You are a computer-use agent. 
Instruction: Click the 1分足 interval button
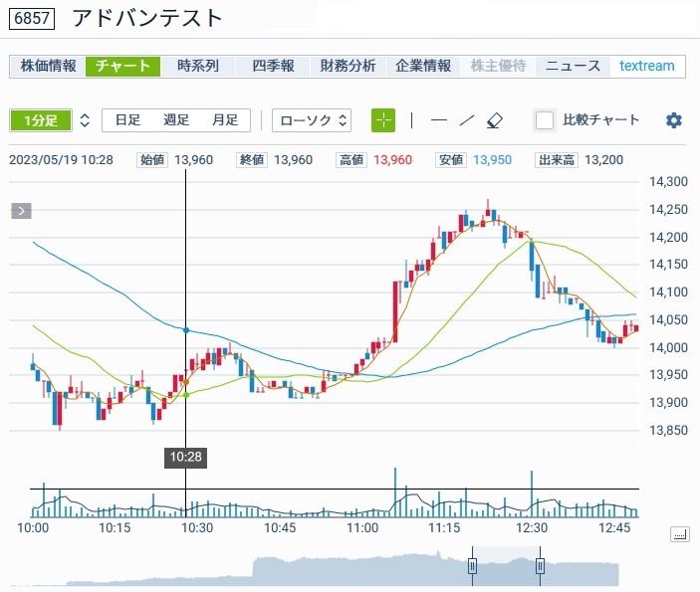tap(41, 120)
